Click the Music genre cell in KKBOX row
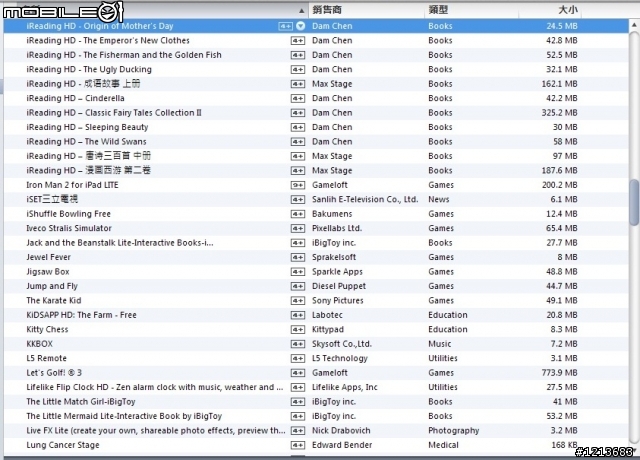The image size is (640, 460). click(x=440, y=344)
